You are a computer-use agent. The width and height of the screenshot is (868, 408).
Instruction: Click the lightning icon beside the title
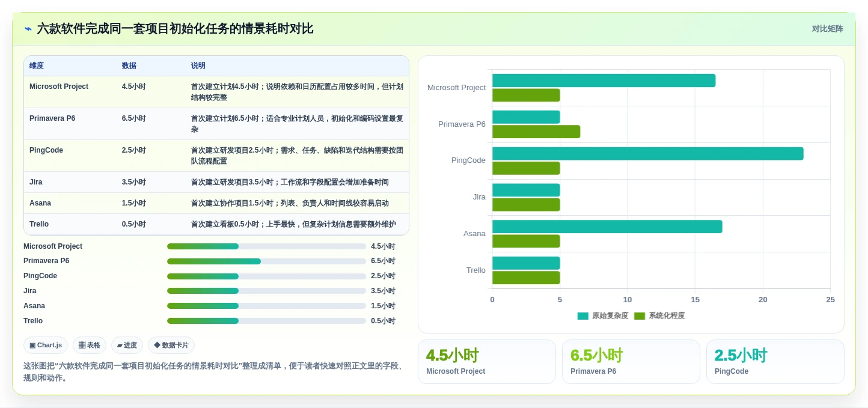28,29
